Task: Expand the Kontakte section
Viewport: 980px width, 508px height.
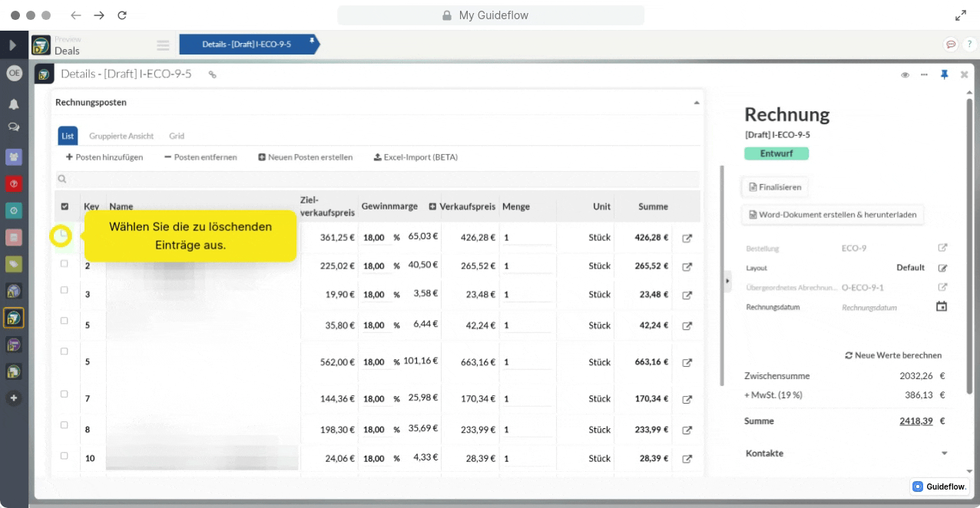Action: tap(944, 454)
